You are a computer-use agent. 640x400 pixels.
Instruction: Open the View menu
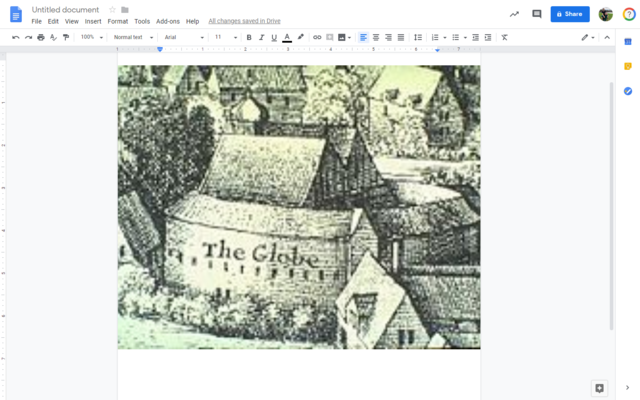tap(71, 21)
